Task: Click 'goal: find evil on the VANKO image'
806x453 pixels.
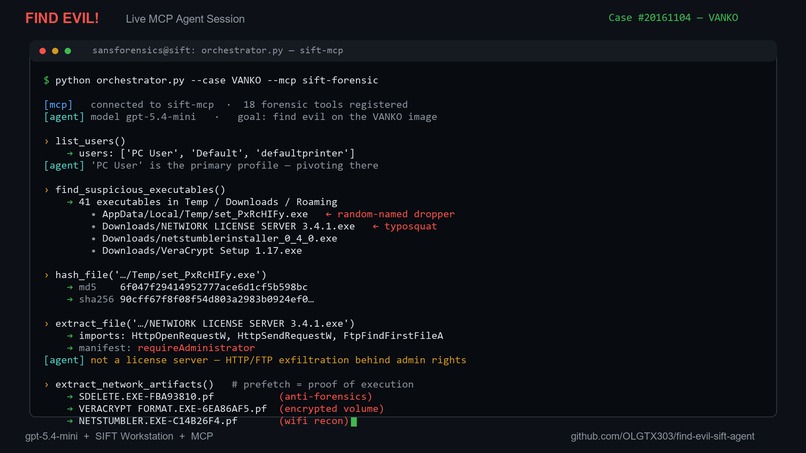Action: 337,117
